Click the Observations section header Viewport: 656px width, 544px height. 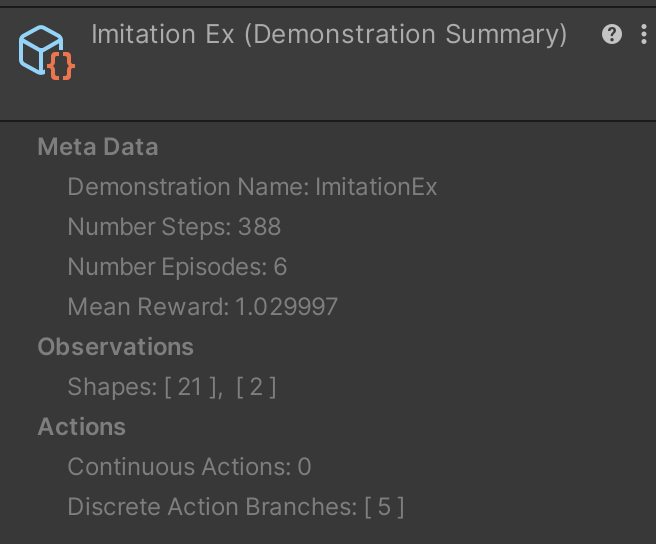click(x=115, y=347)
